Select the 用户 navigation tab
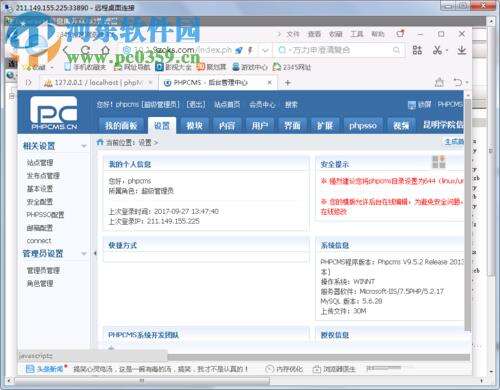The image size is (500, 390). (x=260, y=125)
